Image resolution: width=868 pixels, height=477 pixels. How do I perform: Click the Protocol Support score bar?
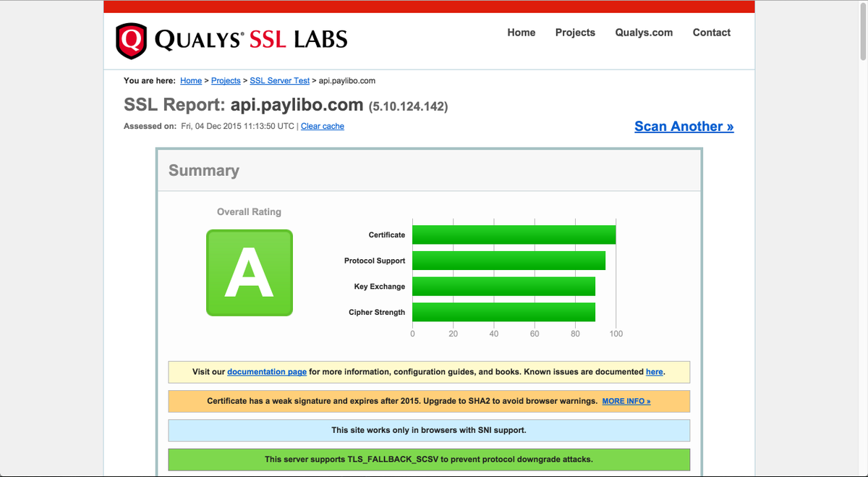[x=509, y=261]
